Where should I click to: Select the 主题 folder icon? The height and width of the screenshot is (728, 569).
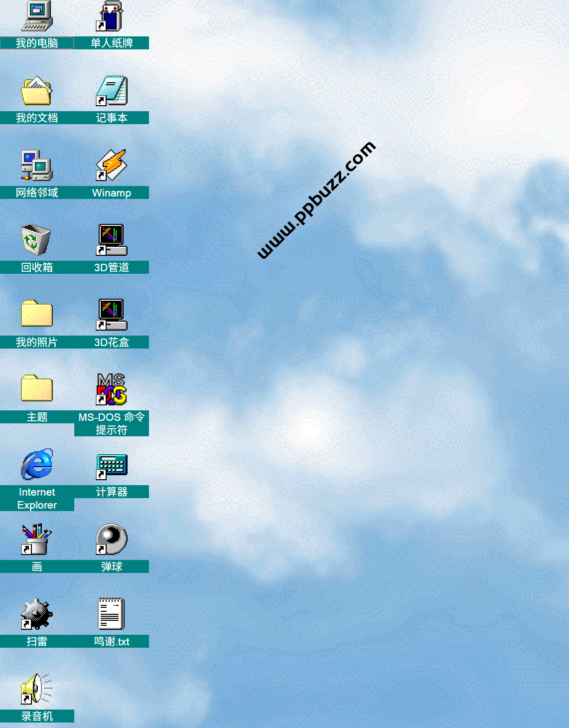(37, 389)
